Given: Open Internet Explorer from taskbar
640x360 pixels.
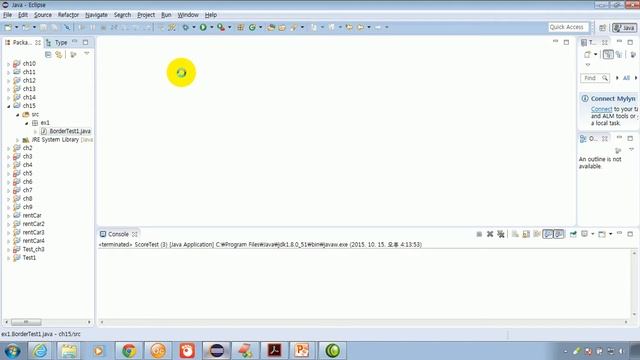Looking at the screenshot, I should click(x=40, y=351).
